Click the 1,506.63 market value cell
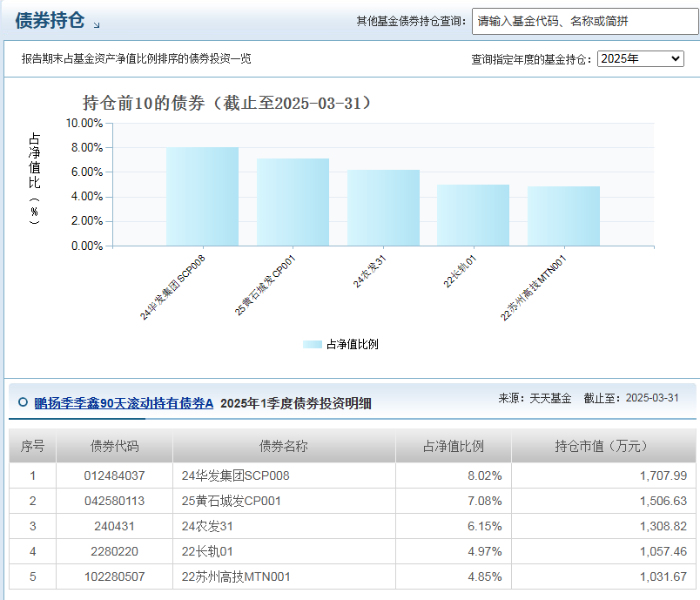Screen dimensions: 700x600 (x=603, y=501)
